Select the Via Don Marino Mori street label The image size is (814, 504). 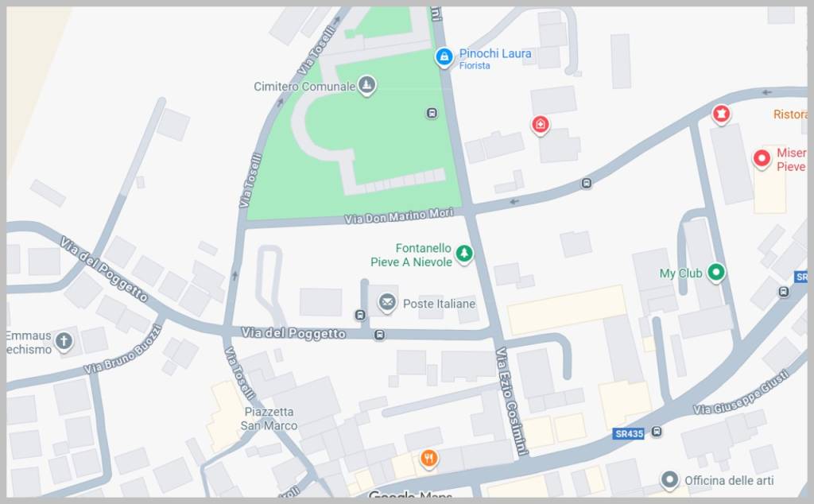[x=399, y=216]
